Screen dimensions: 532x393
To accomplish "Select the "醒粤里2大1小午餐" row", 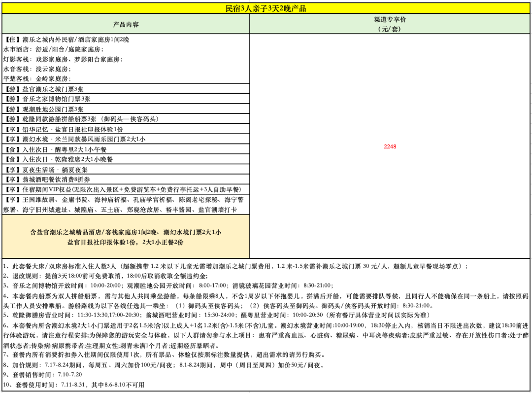I will click(126, 149).
